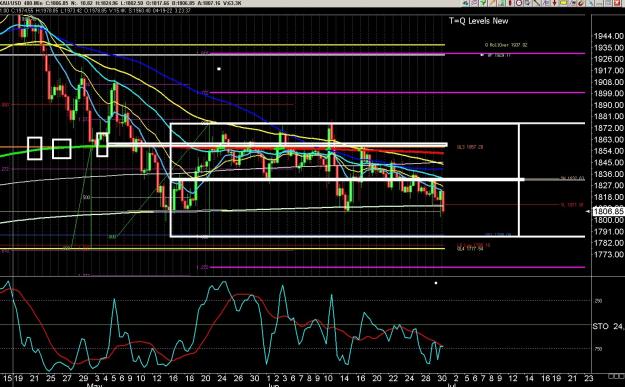This screenshot has height=387, width=625.
Task: Click the red circle icon in the top toolbar
Action: (x=519, y=3)
